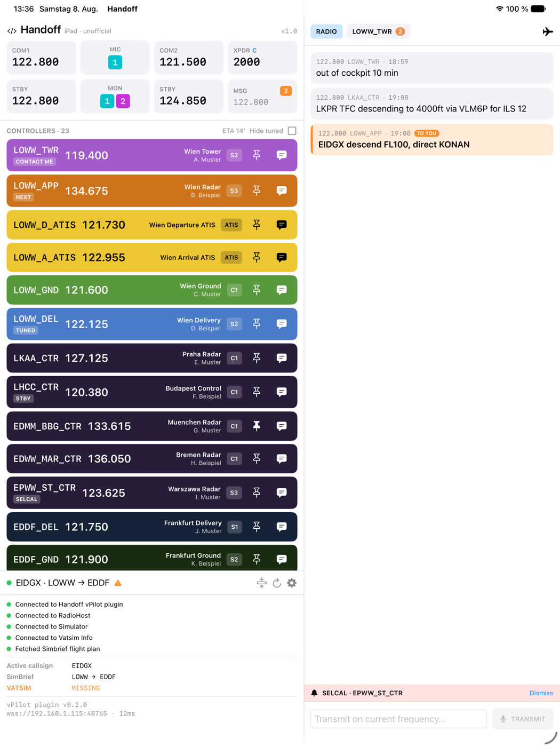Open the settings gear icon
This screenshot has height=747, width=560.
coord(292,583)
